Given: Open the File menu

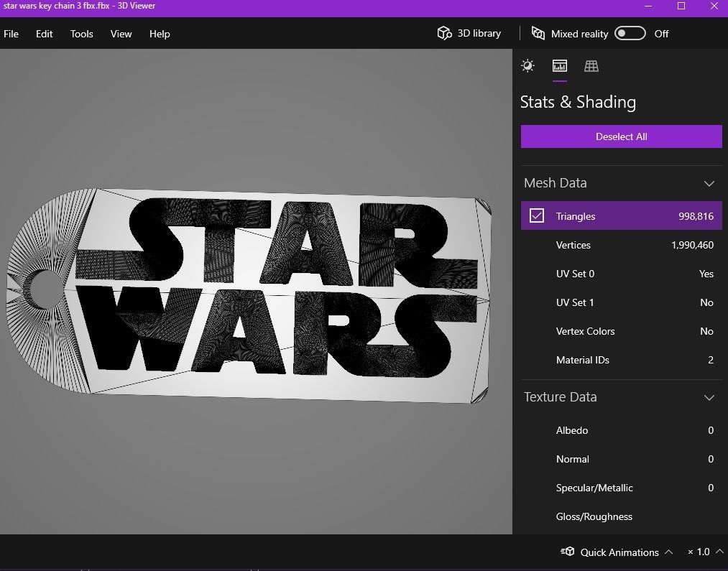Looking at the screenshot, I should pos(11,34).
